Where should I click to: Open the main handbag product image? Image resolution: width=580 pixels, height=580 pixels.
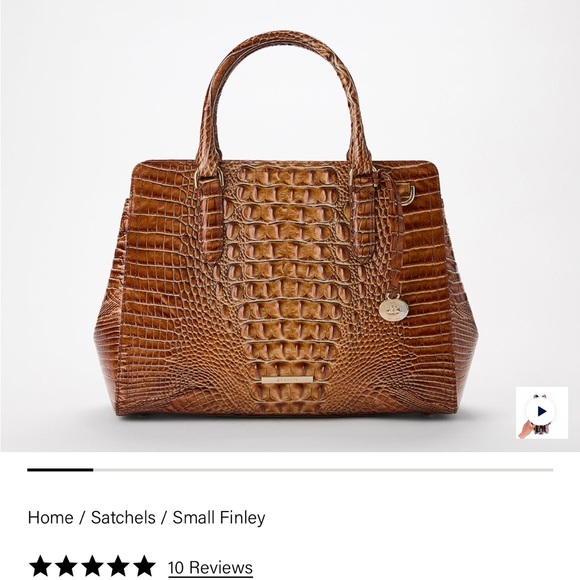290,226
